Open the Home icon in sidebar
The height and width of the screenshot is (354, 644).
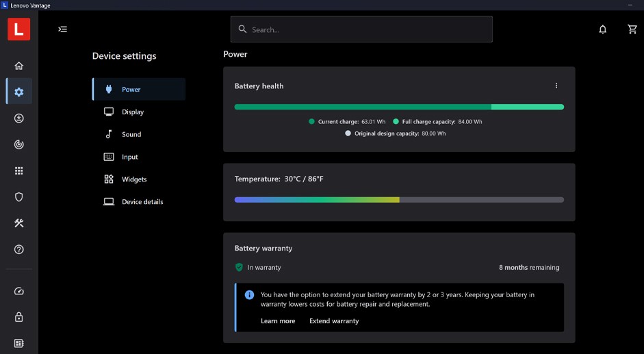pyautogui.click(x=18, y=66)
